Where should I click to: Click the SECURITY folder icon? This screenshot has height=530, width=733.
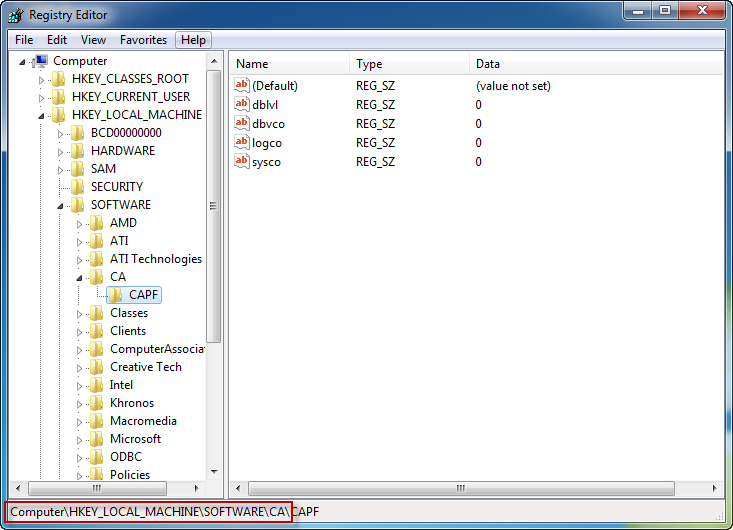pos(78,187)
